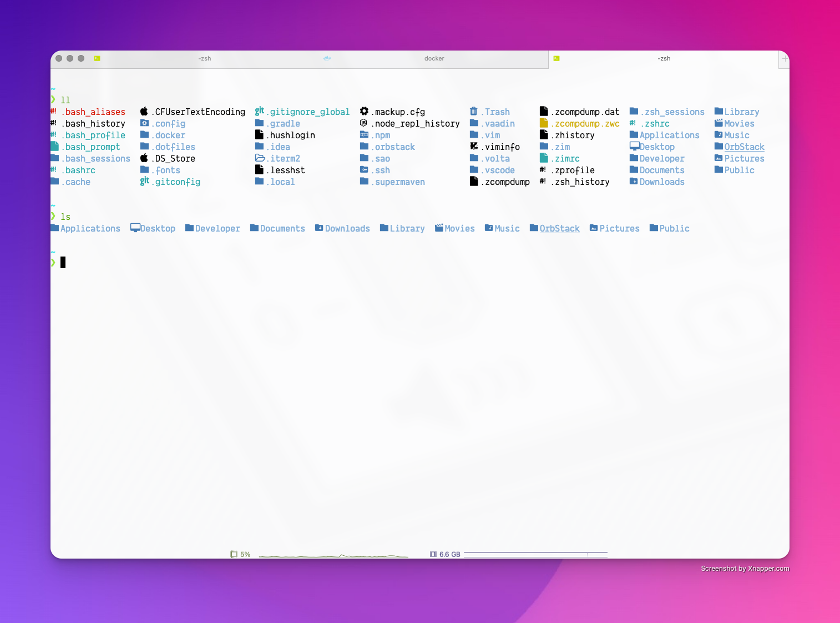This screenshot has height=623, width=840.
Task: Click the key folder icon beside .ssh
Action: click(x=364, y=169)
